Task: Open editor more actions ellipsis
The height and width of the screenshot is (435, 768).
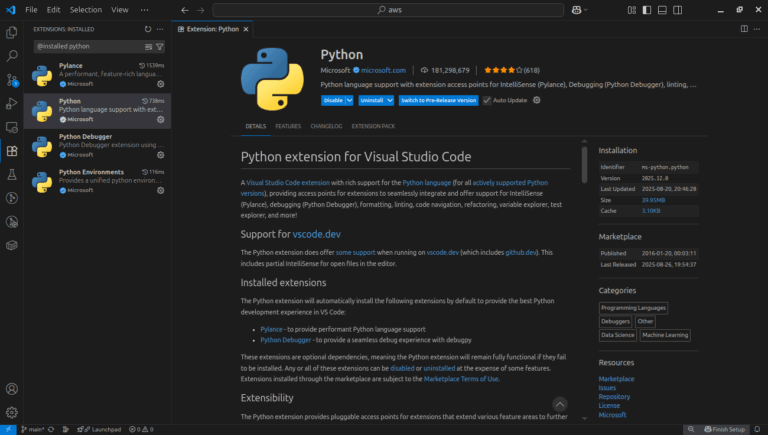Action: click(x=757, y=29)
